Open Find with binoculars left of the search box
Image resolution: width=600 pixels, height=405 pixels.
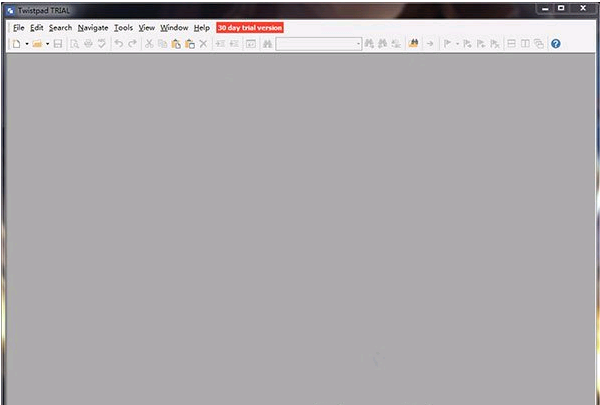(267, 44)
